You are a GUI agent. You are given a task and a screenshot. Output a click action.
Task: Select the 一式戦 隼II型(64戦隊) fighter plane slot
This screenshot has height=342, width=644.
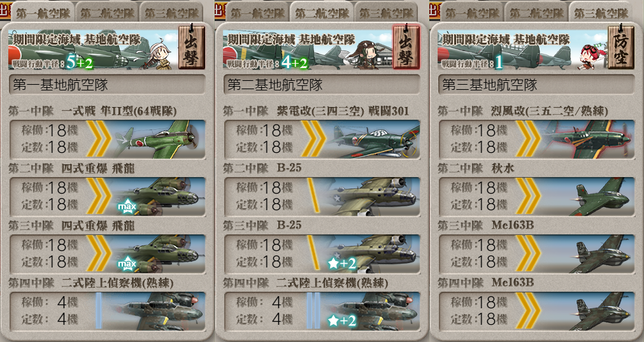107,139
